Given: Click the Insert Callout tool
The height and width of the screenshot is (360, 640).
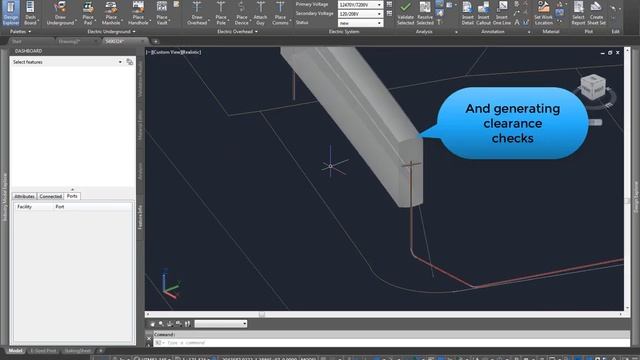Looking at the screenshot, I should [483, 13].
